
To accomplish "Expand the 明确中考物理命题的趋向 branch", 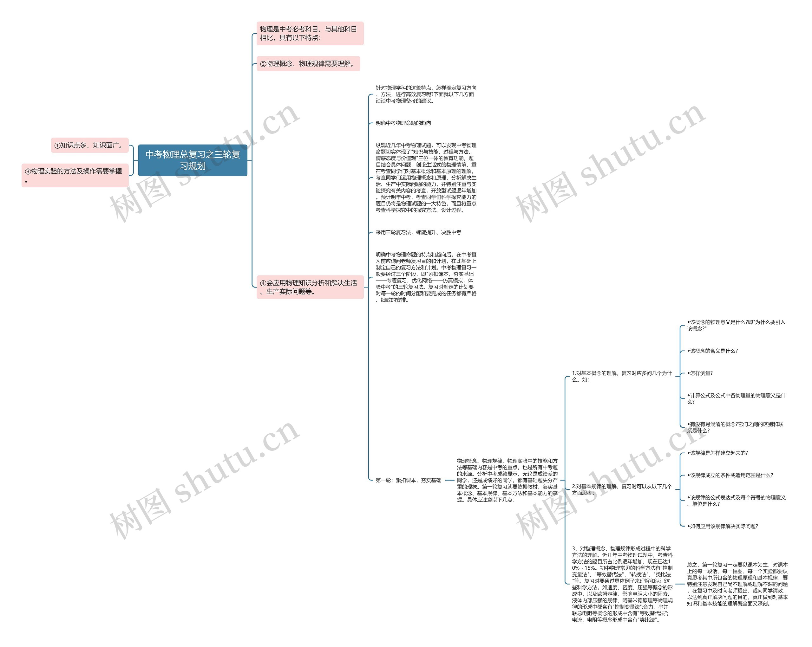I will [406, 122].
